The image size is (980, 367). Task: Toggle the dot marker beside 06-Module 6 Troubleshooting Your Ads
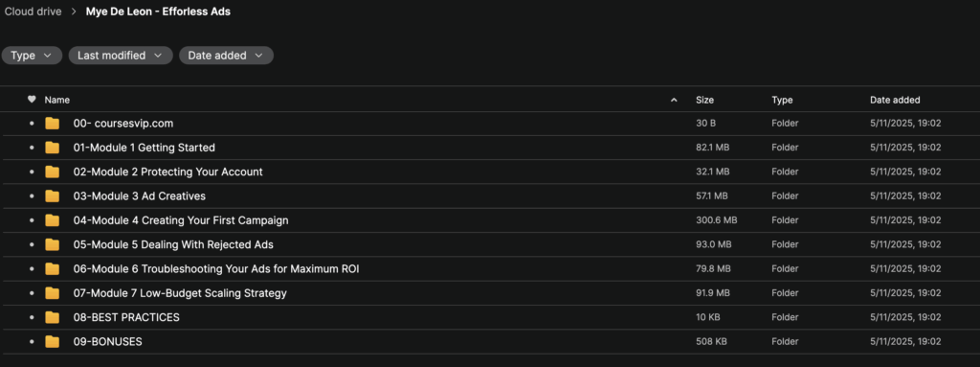tap(32, 269)
